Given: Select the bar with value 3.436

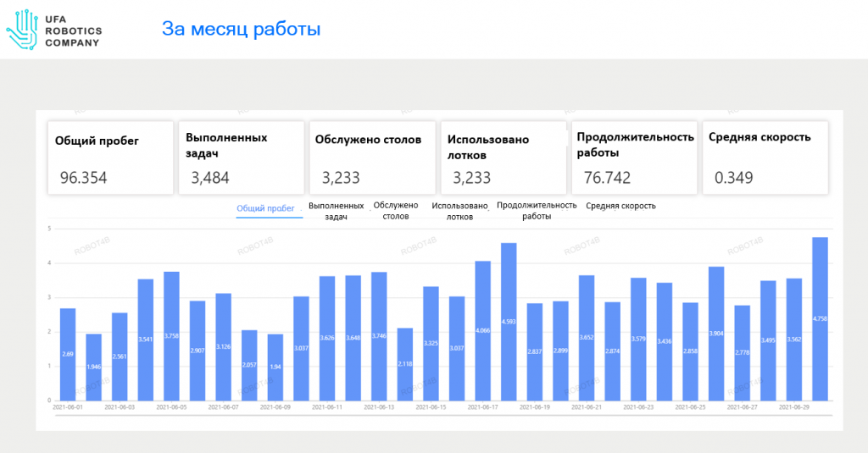Looking at the screenshot, I should pos(665,342).
